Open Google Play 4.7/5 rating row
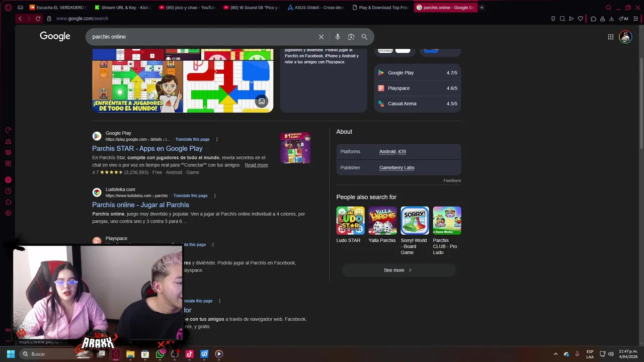This screenshot has height=362, width=644. pyautogui.click(x=417, y=73)
